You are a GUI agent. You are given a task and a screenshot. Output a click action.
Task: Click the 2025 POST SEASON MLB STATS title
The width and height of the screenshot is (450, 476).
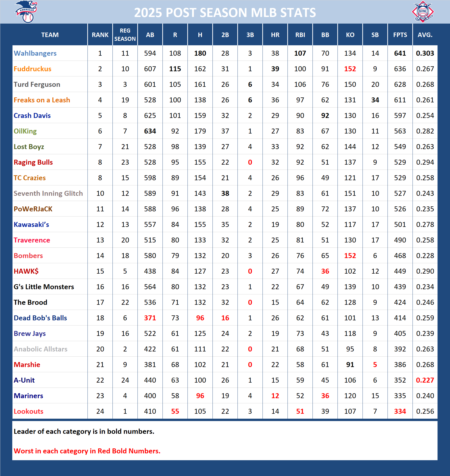coord(225,13)
